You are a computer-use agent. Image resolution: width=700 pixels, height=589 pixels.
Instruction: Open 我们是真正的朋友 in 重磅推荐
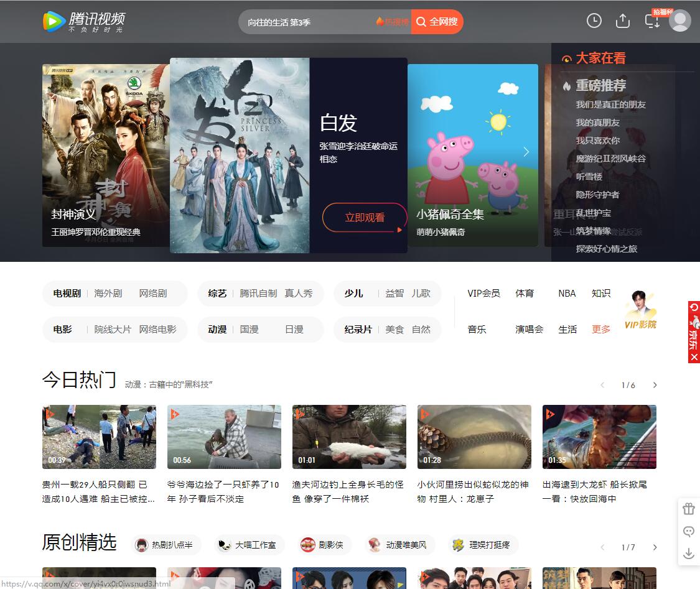pos(611,104)
